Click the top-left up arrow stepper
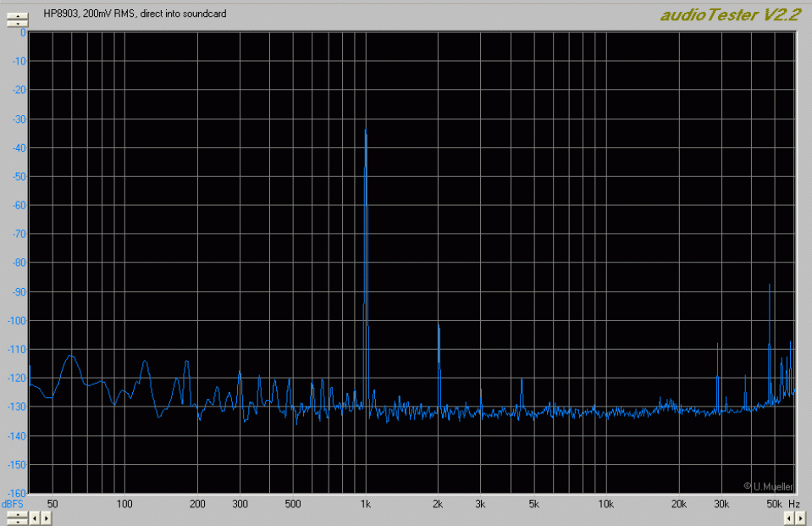Screen dimensions: 812x526 coord(16,14)
